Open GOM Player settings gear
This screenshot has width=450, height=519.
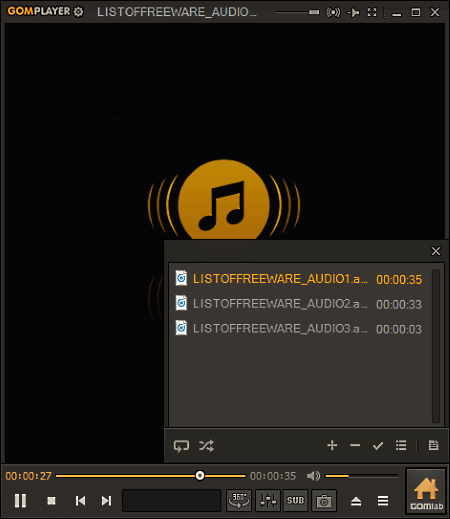(78, 12)
